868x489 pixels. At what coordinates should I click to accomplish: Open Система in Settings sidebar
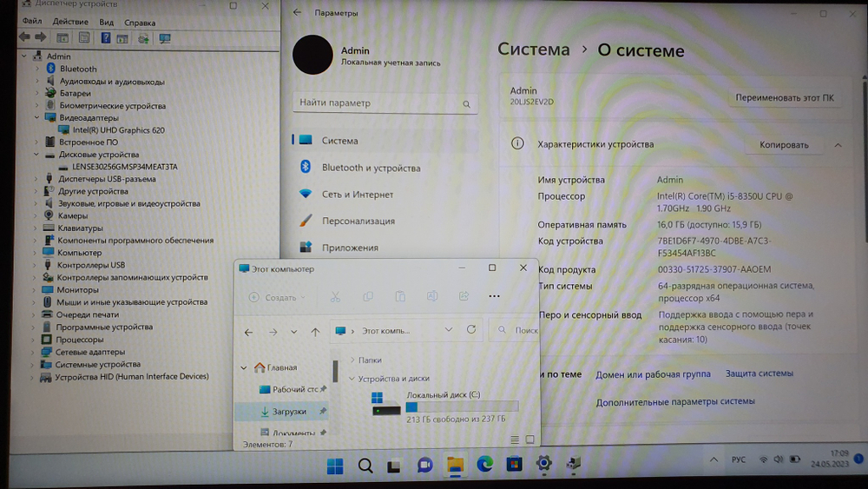point(385,141)
